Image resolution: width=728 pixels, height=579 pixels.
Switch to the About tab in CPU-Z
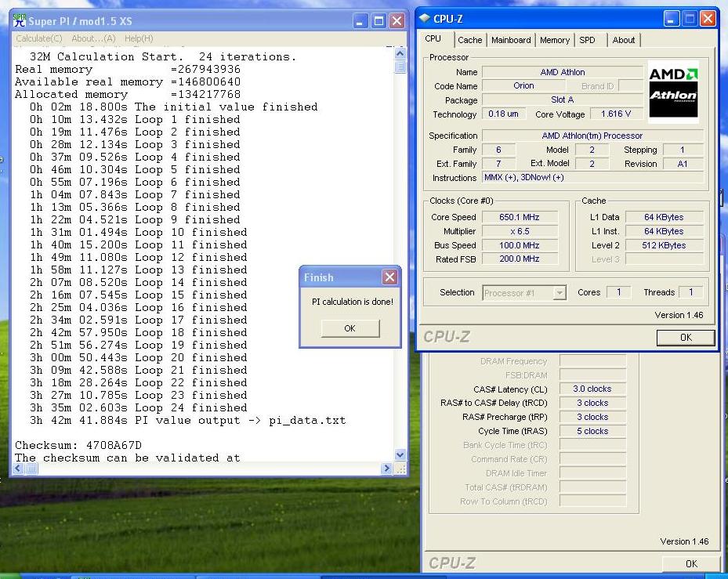click(x=624, y=40)
